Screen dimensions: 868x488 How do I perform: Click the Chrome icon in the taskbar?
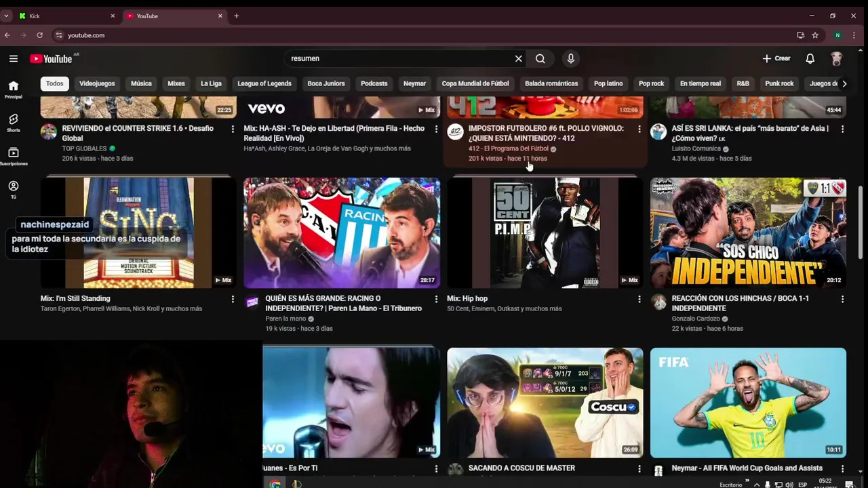(x=275, y=484)
